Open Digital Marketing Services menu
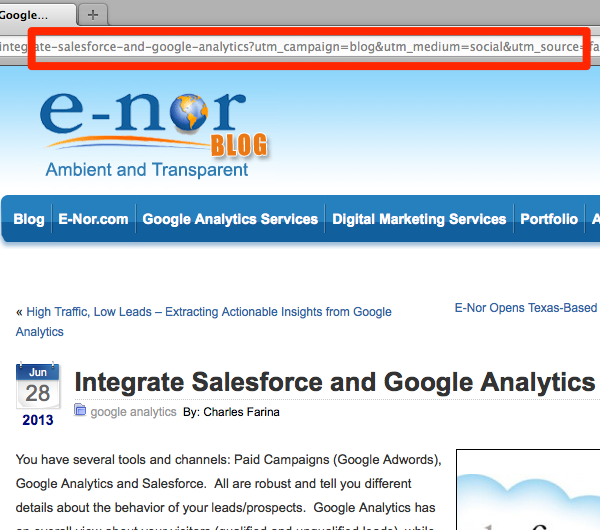This screenshot has height=530, width=600. (x=419, y=219)
